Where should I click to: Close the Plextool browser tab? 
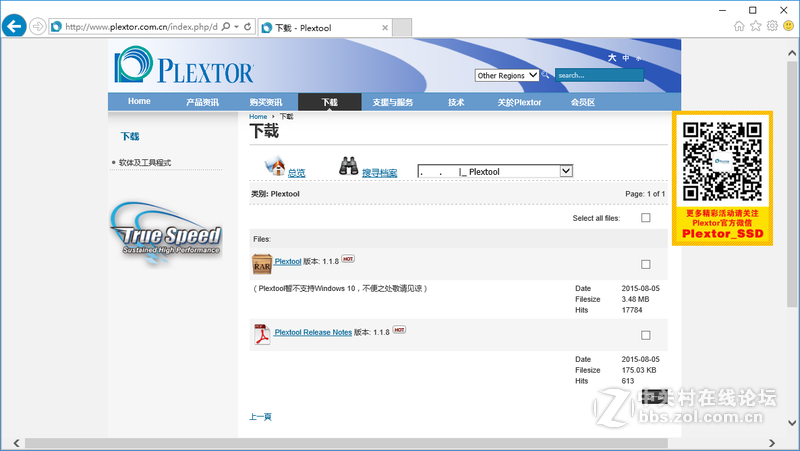click(x=385, y=28)
